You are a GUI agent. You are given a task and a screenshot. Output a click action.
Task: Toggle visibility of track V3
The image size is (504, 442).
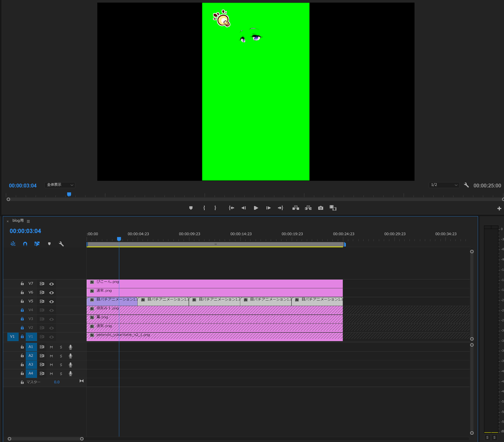pyautogui.click(x=51, y=319)
